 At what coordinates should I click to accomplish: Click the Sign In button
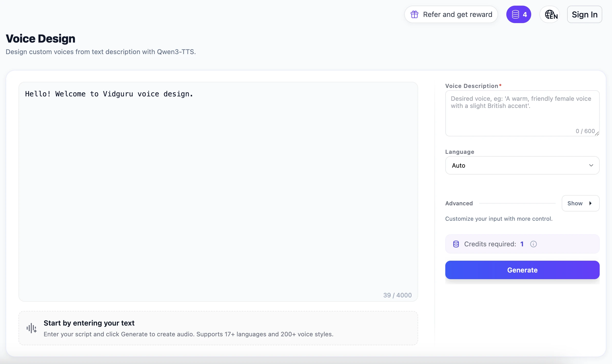[584, 15]
